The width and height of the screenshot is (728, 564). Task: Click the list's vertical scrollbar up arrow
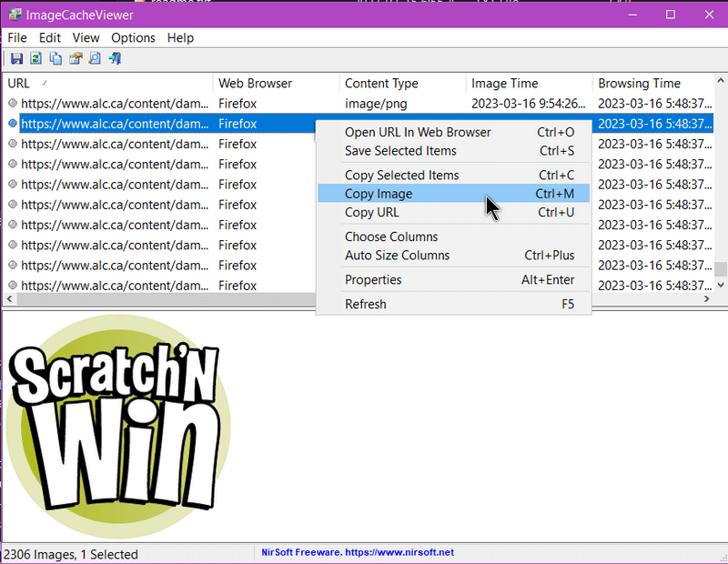pos(721,80)
